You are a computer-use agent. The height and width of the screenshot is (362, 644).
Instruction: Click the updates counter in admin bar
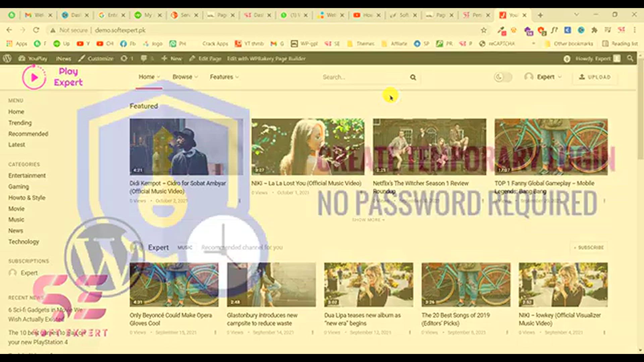point(127,58)
